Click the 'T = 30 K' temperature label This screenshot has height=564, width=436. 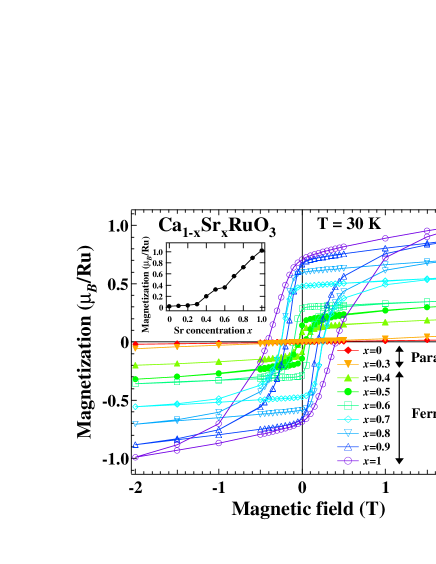pos(349,224)
